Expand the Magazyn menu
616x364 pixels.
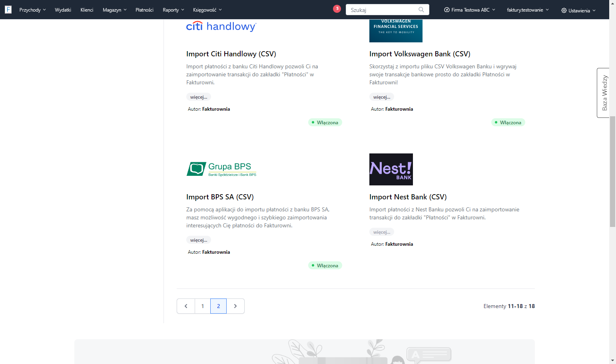[114, 10]
